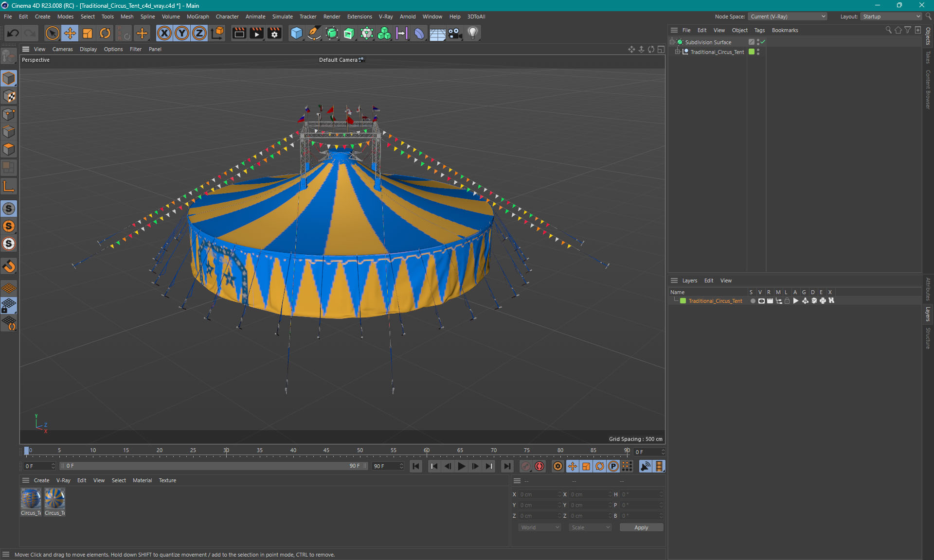Viewport: 934px width, 560px height.
Task: Toggle Snap magnet icon
Action: click(x=9, y=266)
